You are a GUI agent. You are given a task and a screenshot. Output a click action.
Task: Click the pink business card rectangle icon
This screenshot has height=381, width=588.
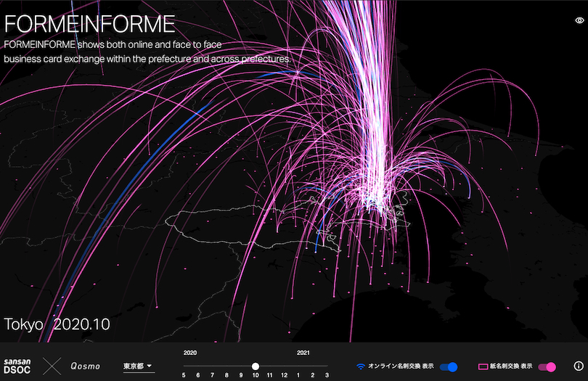coord(483,366)
